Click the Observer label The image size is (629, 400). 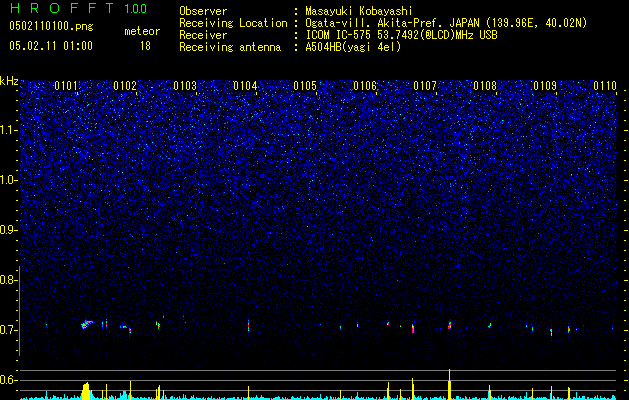click(203, 11)
